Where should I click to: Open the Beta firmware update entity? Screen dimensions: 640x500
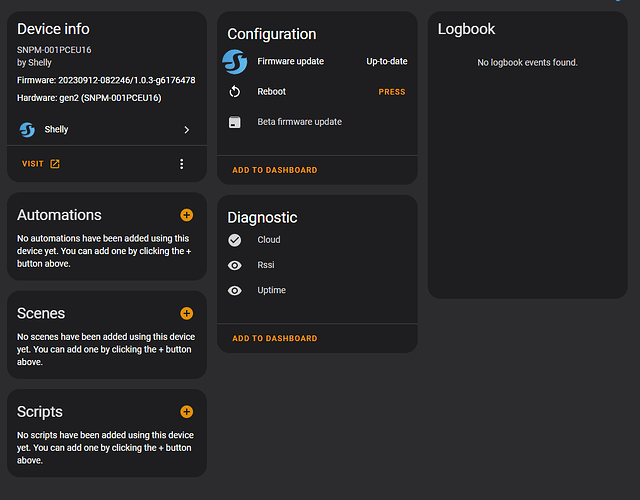tap(299, 122)
